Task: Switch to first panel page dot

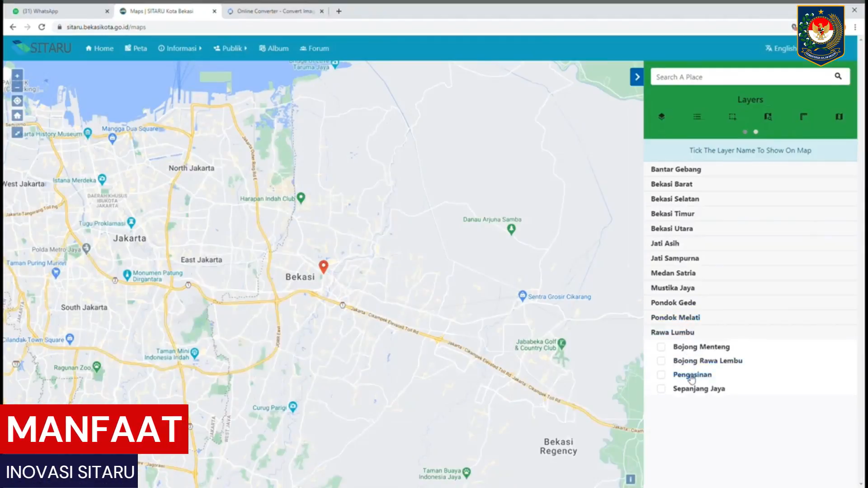Action: 745,132
